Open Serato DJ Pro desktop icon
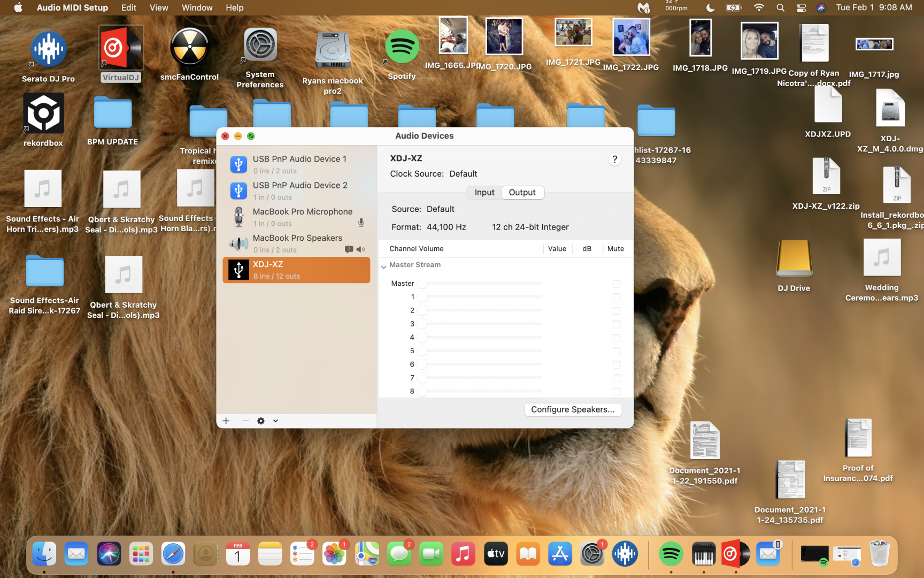Screen dimensions: 924x578 coord(48,56)
